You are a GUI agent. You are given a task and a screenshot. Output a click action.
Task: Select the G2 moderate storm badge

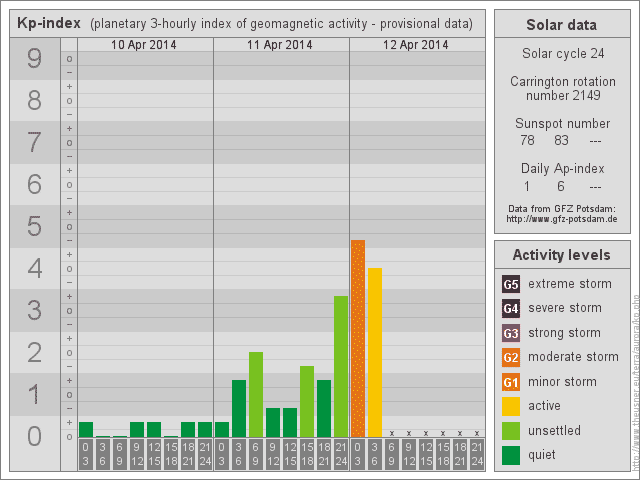[511, 357]
